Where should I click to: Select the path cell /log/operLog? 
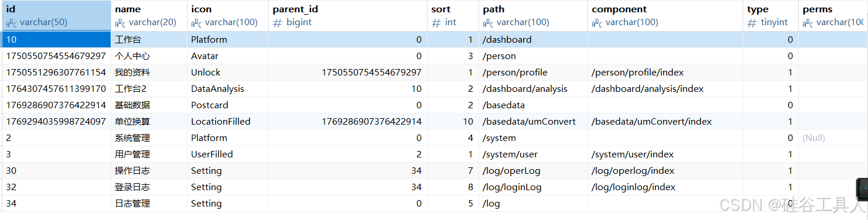(x=533, y=171)
